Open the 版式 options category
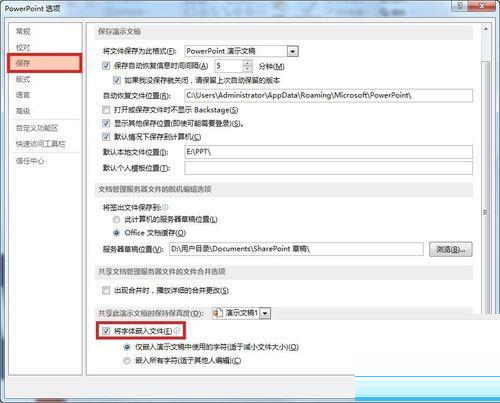 (23, 79)
